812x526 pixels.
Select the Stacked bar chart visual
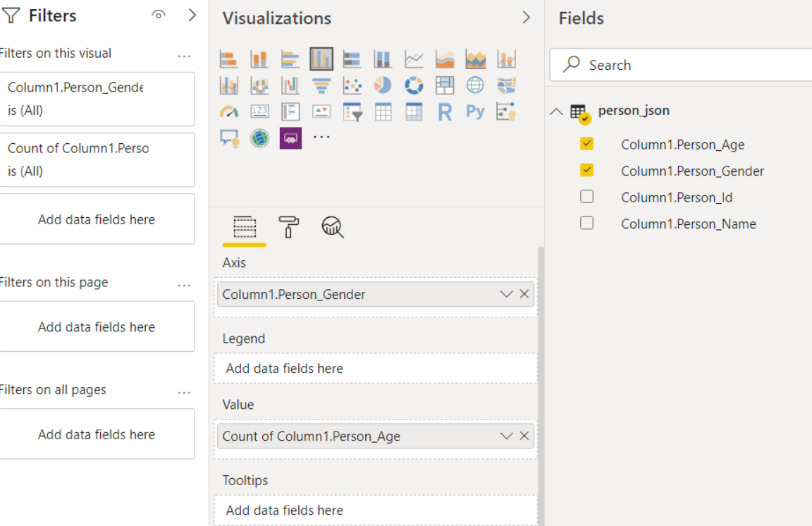coord(229,59)
